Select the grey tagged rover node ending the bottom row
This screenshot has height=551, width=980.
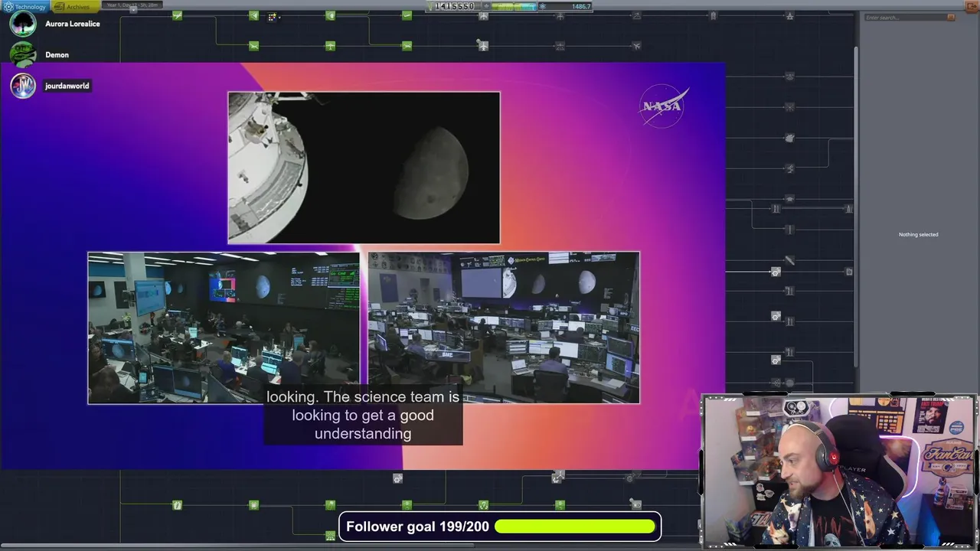[635, 504]
